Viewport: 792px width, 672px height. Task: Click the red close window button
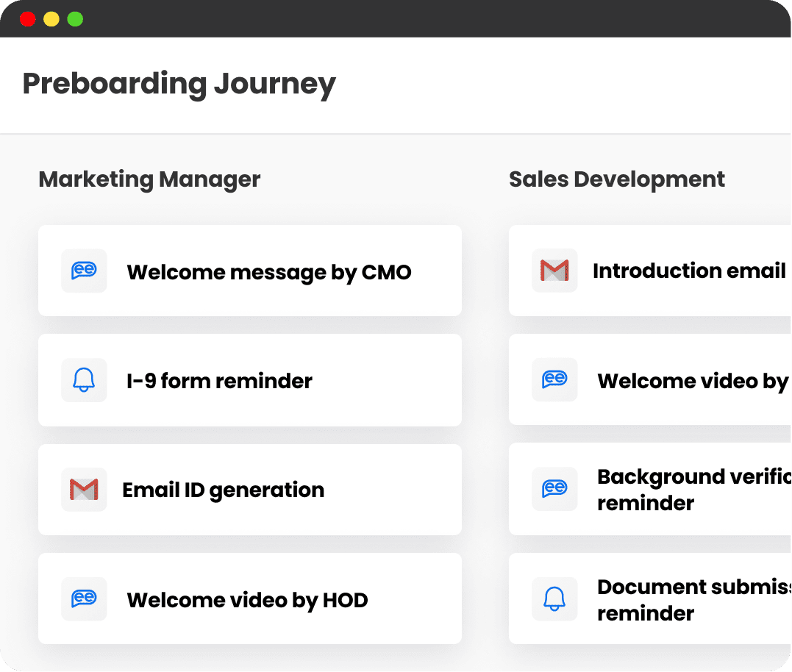coord(28,19)
